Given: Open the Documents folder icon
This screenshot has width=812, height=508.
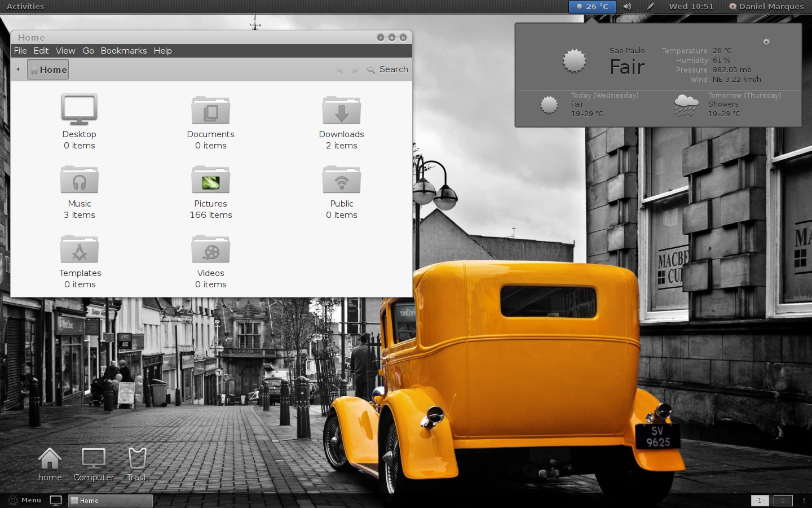Looking at the screenshot, I should click(x=211, y=110).
